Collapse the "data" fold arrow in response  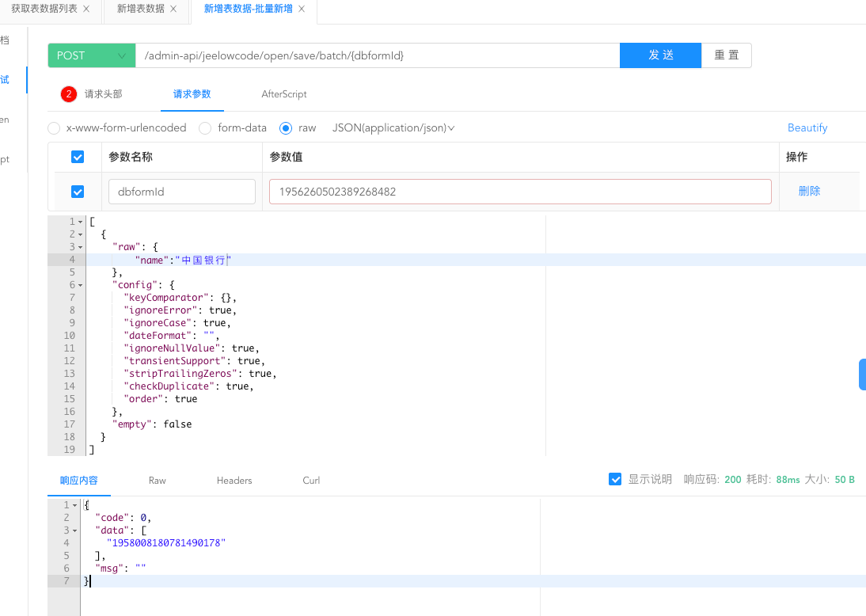coord(75,531)
